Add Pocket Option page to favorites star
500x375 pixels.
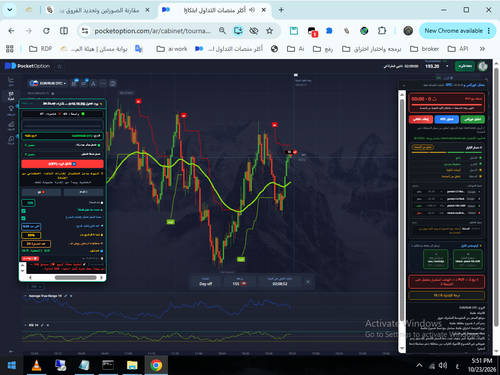[60, 66]
